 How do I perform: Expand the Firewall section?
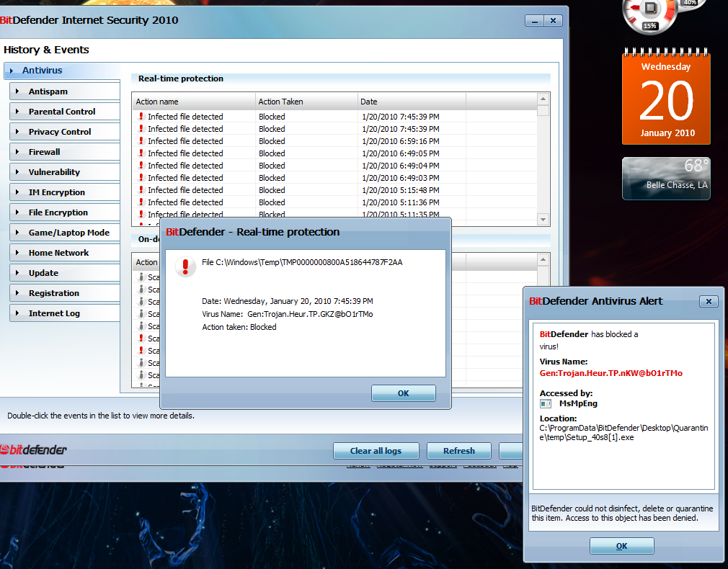[65, 152]
